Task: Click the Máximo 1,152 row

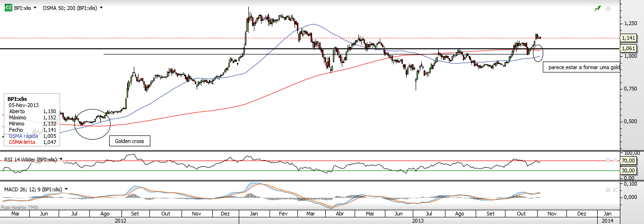Action: [32, 117]
